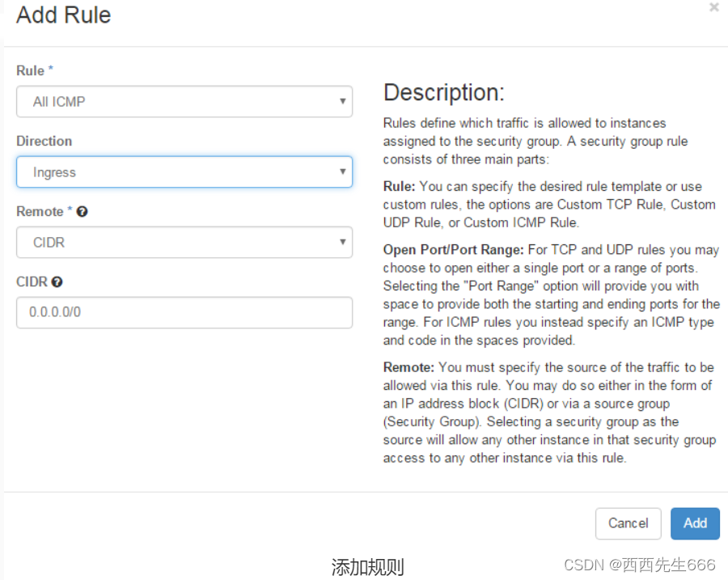The image size is (728, 580).
Task: Click the Description heading
Action: [444, 92]
